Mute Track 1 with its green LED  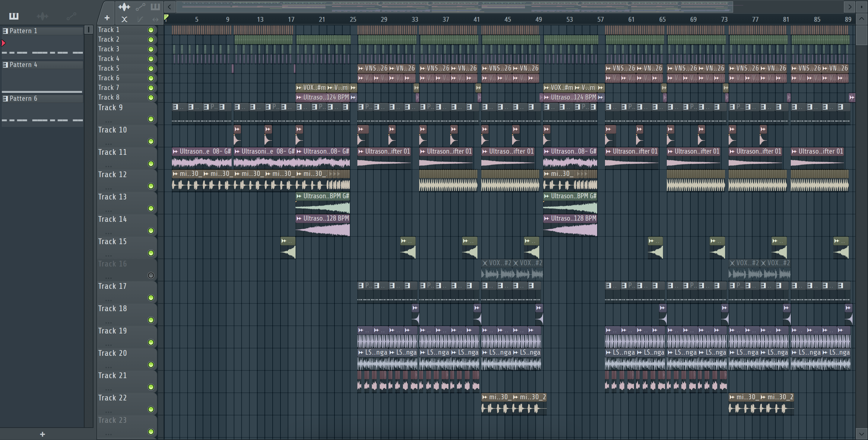pyautogui.click(x=151, y=30)
